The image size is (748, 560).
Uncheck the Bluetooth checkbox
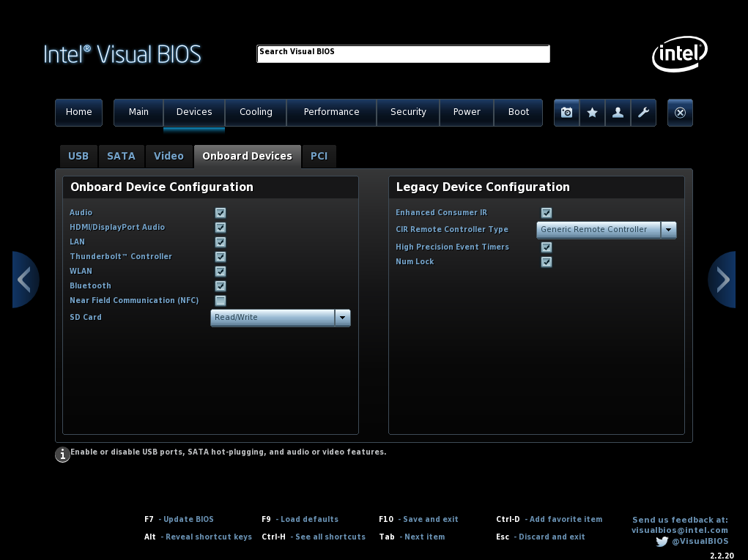click(x=221, y=286)
